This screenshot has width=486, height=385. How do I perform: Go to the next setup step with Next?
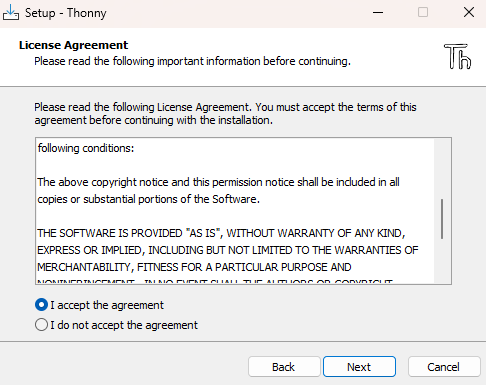point(359,367)
